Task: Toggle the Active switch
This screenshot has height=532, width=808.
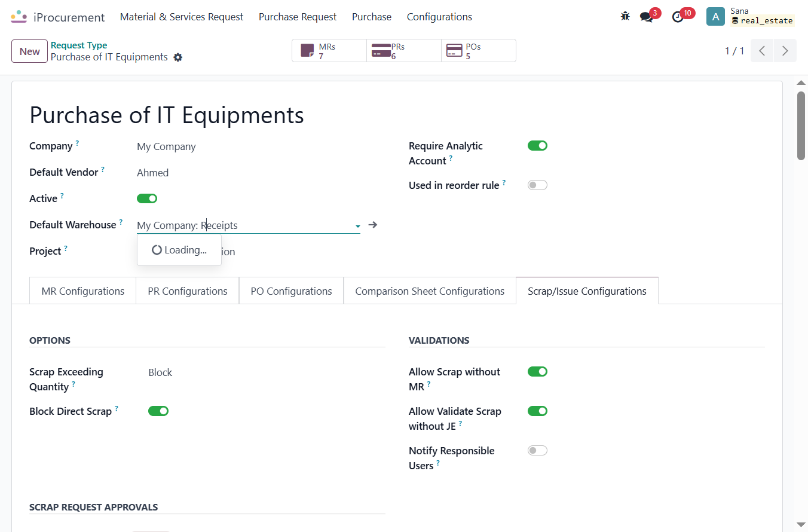Action: pos(147,198)
